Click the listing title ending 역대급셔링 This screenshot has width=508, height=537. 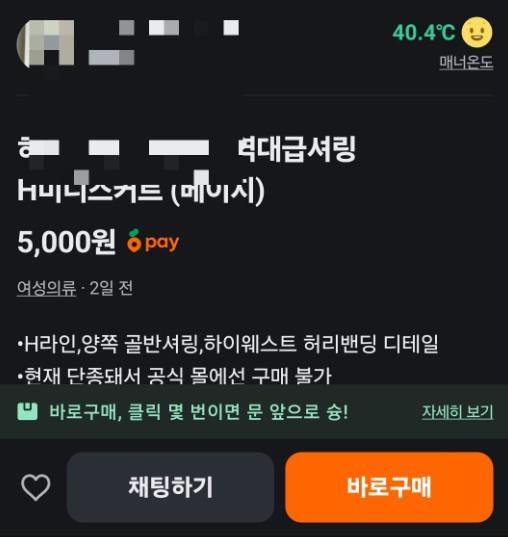187,149
